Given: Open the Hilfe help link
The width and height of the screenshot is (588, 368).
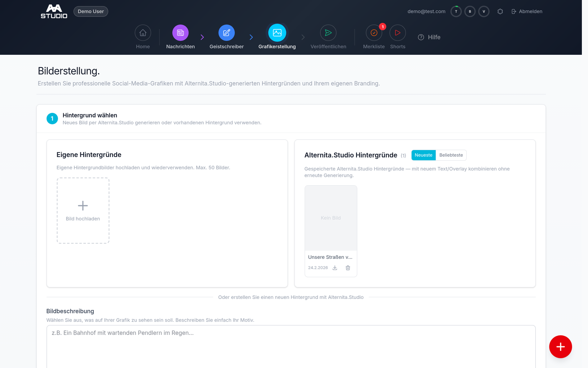Looking at the screenshot, I should point(429,37).
